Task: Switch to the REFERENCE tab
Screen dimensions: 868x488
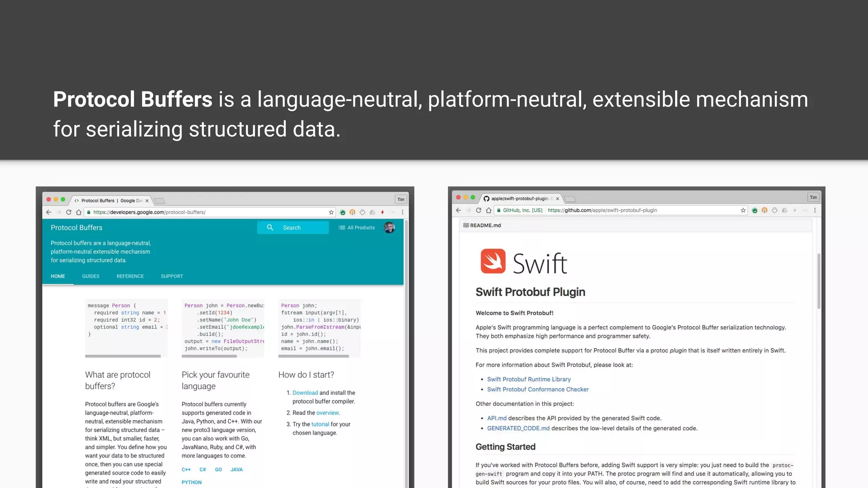Action: pos(130,276)
